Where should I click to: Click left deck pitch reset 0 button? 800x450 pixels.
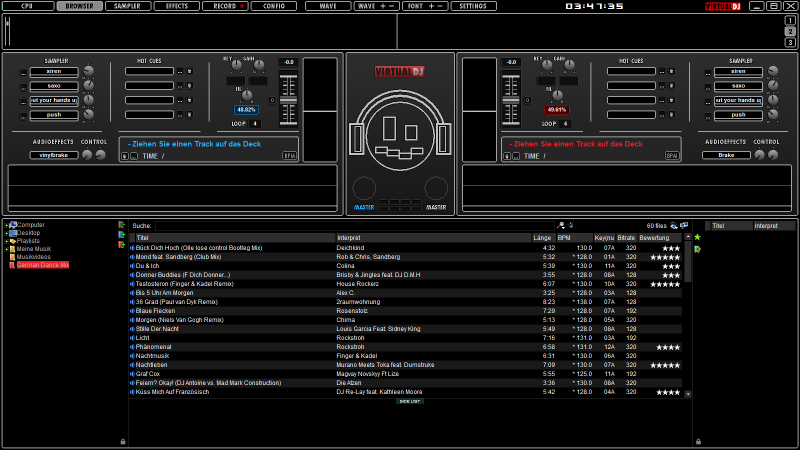[x=272, y=101]
